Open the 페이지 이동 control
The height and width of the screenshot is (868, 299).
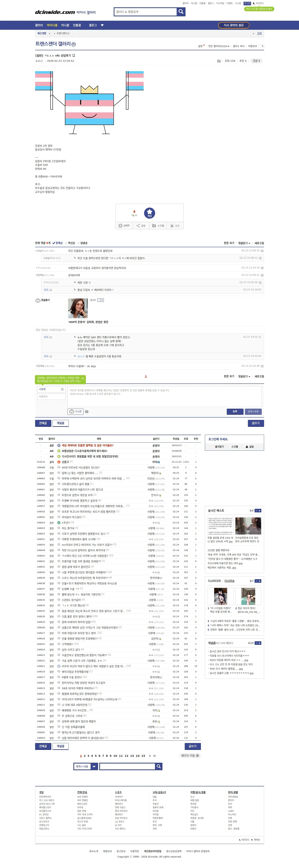(x=190, y=756)
